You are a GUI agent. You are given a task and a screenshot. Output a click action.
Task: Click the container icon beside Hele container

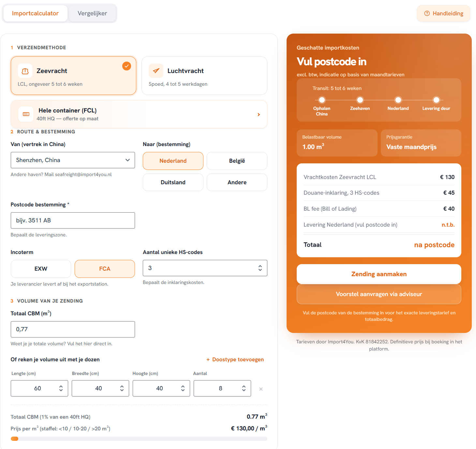pos(26,114)
